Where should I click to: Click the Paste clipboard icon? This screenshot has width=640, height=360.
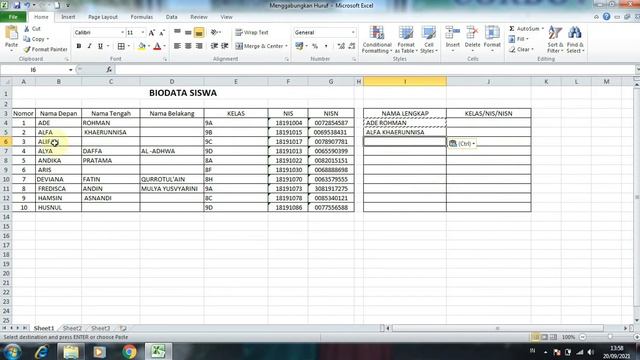click(x=11, y=33)
